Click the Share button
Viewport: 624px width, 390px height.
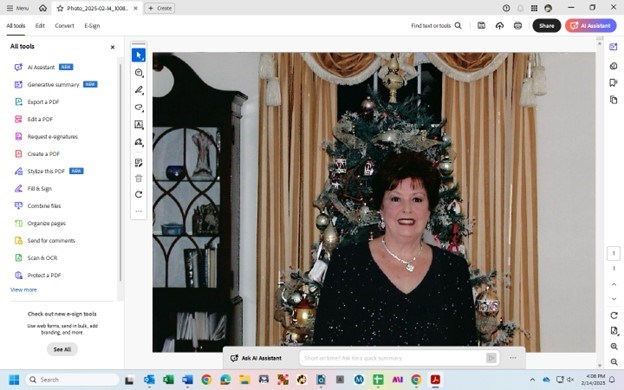(546, 26)
